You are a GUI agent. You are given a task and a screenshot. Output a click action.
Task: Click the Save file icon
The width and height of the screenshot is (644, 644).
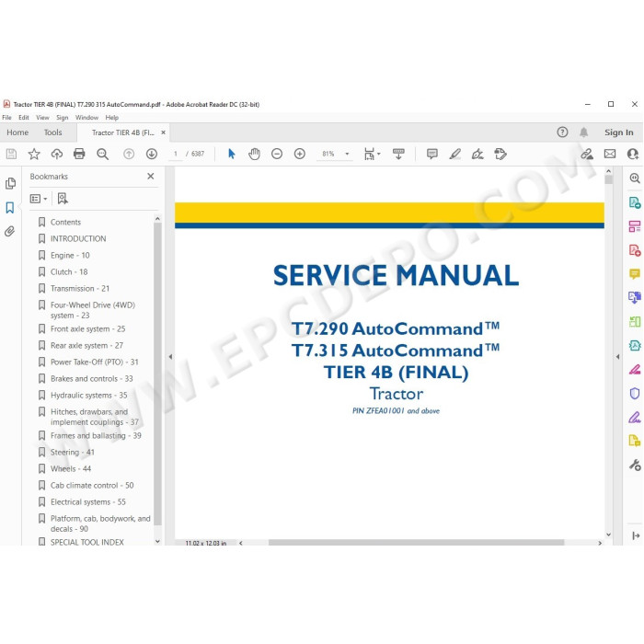[11, 154]
